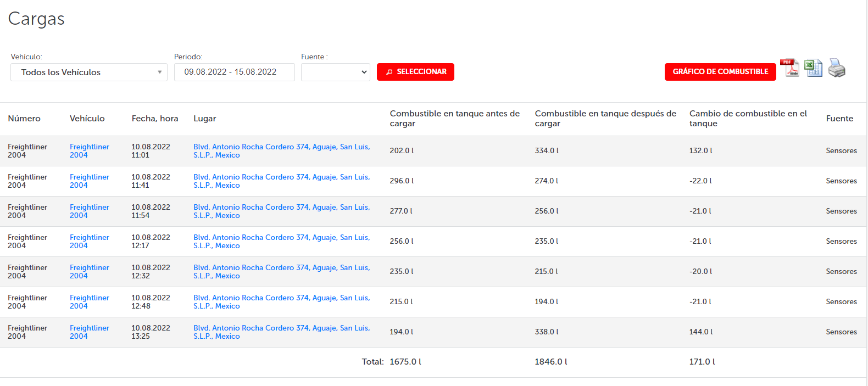
Task: Open Freightliner 2004 link in 13:25 row
Action: (x=90, y=332)
